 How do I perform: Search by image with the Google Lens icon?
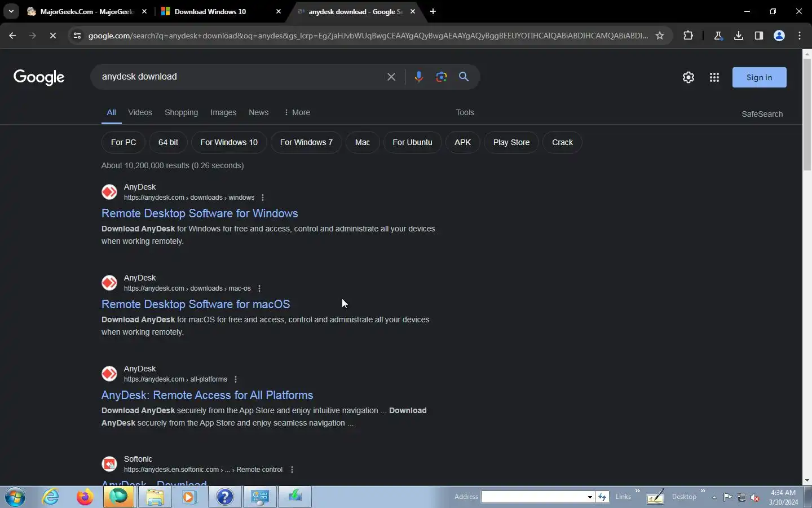click(x=442, y=77)
